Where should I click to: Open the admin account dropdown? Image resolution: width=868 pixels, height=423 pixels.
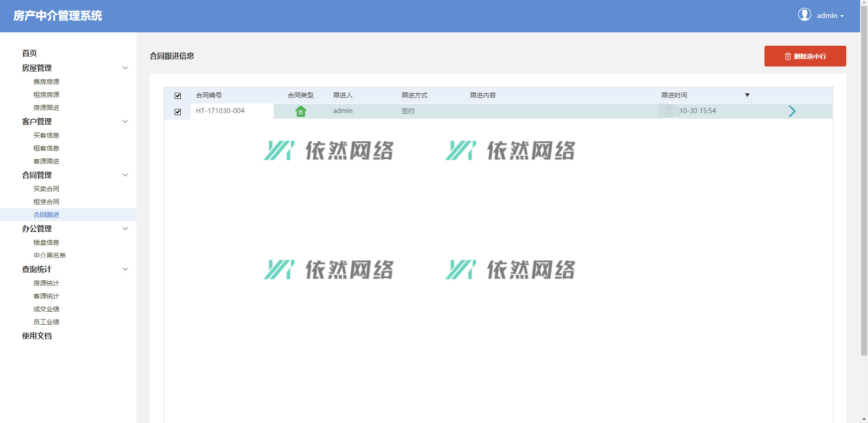[830, 16]
